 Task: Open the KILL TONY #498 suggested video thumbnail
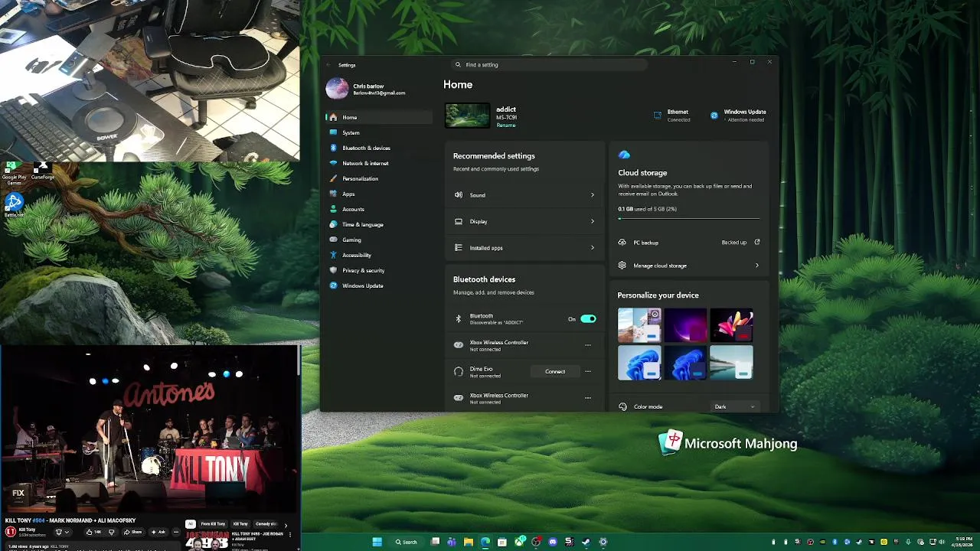coord(207,540)
